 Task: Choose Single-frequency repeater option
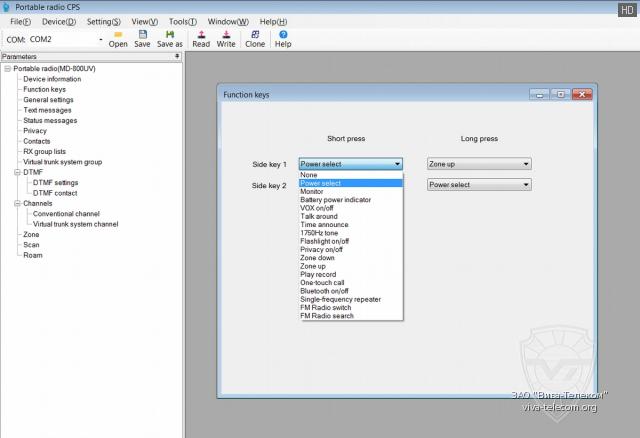(x=351, y=299)
